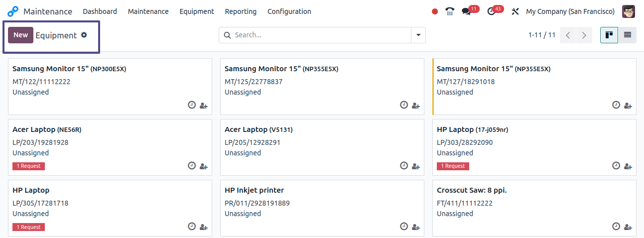Viewport: 644px width, 238px height.
Task: Assign user on Crosscut Saw card
Action: point(628,227)
